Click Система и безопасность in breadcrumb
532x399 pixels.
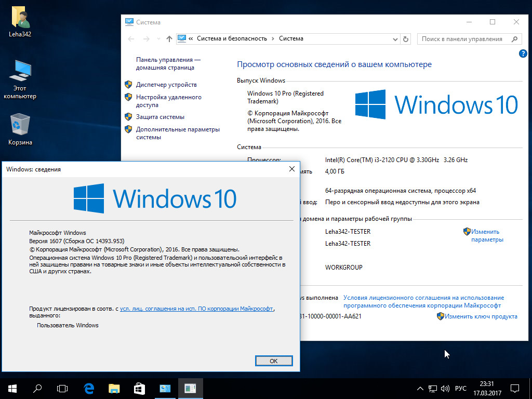tap(232, 38)
